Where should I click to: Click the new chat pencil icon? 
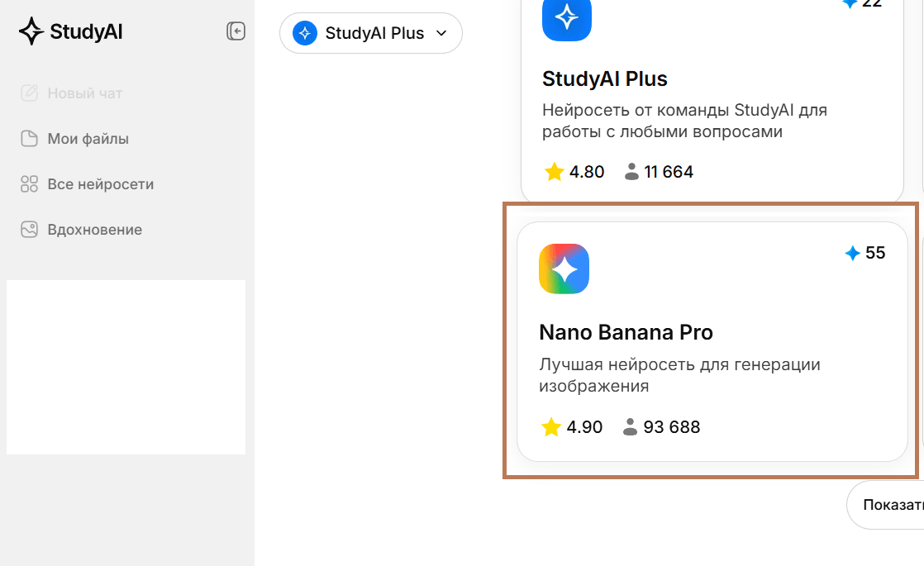coord(29,93)
